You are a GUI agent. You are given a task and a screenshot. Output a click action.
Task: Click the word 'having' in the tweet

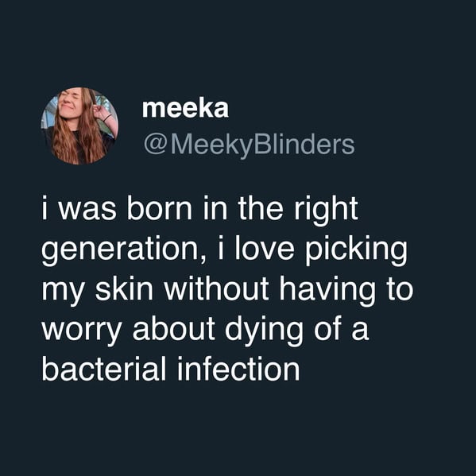[x=327, y=290]
